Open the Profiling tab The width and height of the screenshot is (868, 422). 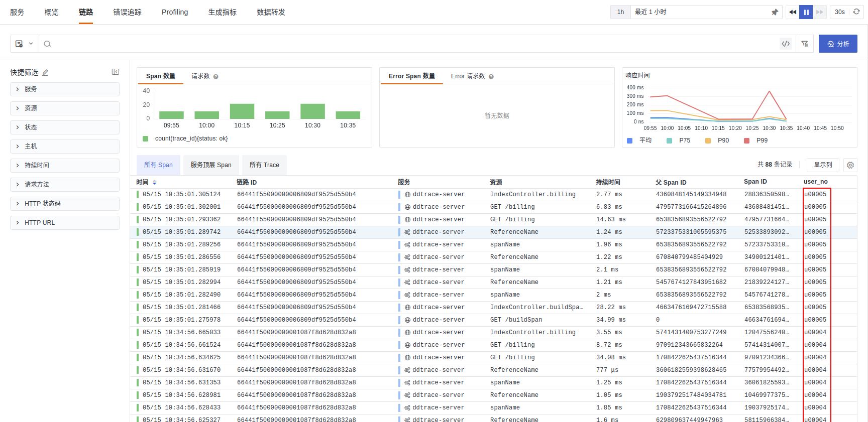(175, 12)
